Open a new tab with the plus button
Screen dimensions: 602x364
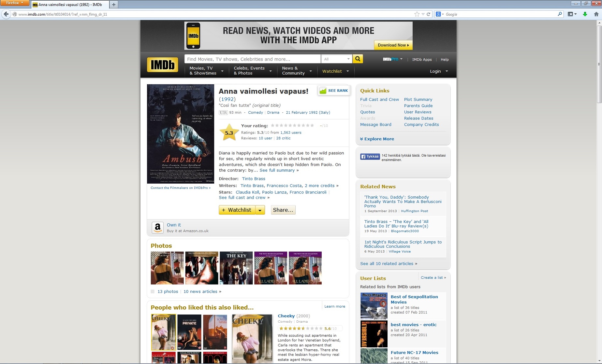(113, 5)
